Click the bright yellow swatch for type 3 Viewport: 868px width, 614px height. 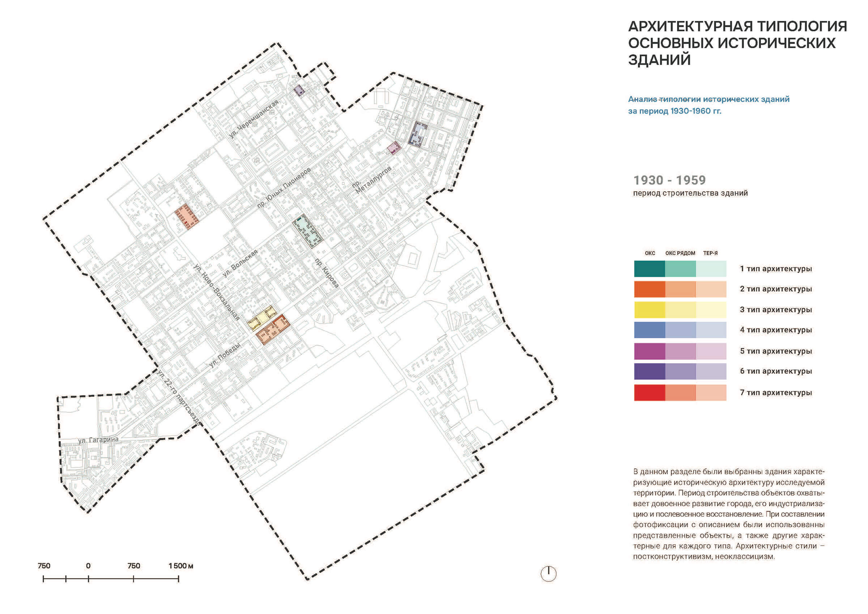649,310
